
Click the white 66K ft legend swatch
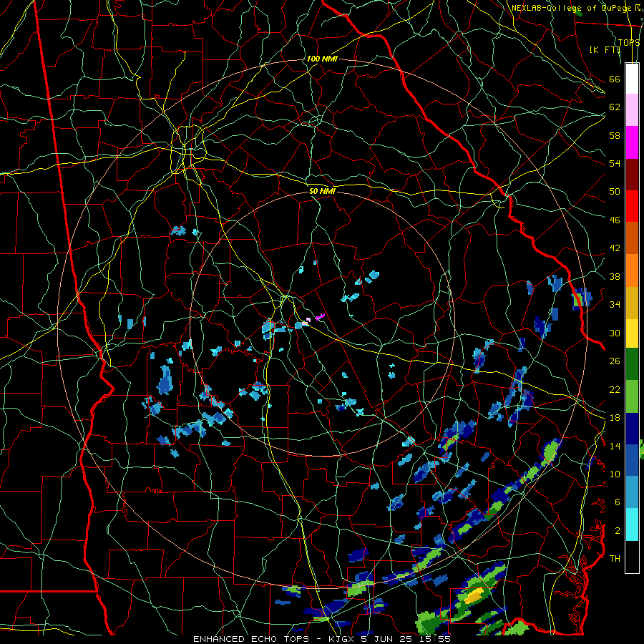632,79
